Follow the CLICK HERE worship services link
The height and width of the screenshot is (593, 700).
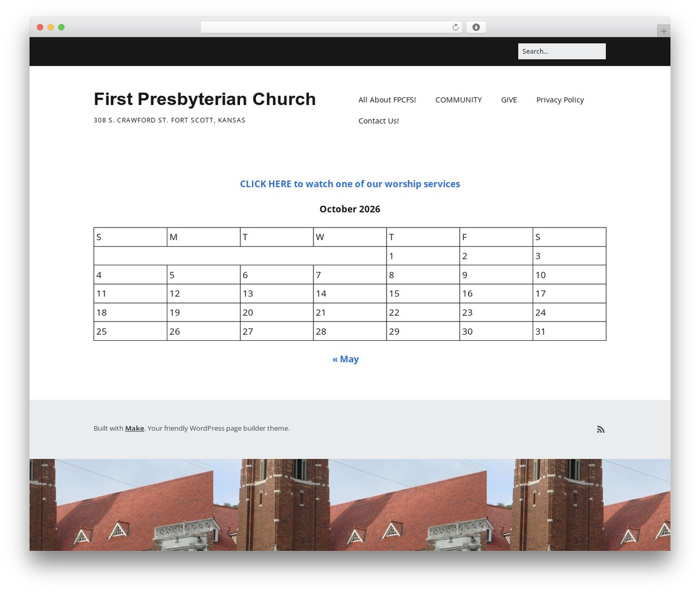coord(350,184)
